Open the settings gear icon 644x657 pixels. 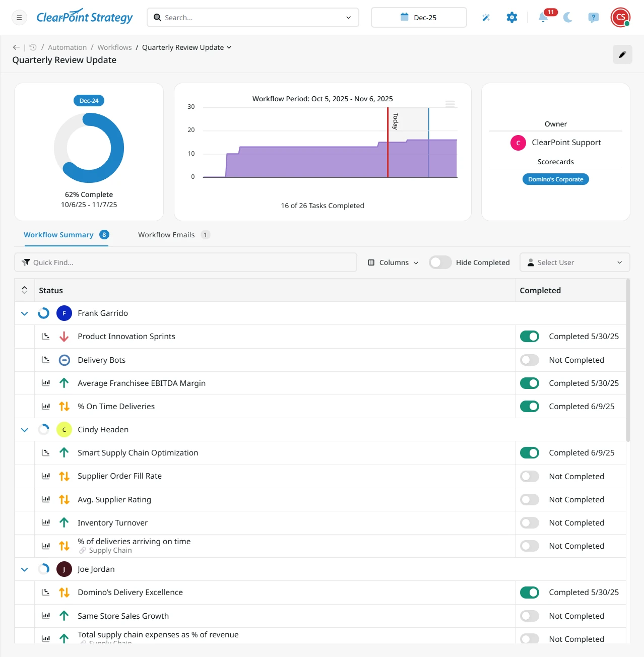(x=512, y=18)
